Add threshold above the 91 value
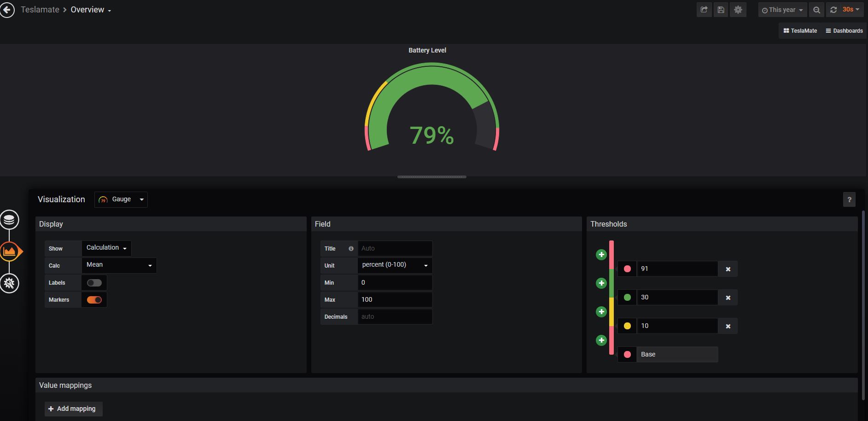 tap(601, 255)
